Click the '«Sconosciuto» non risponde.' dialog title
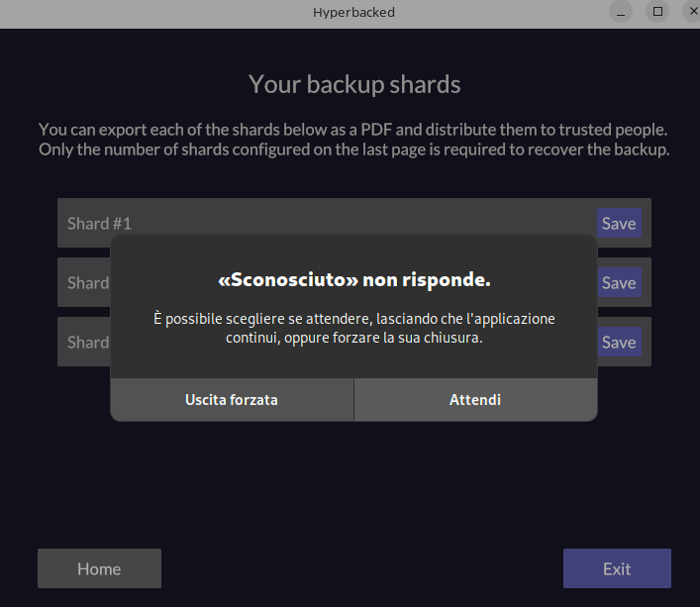This screenshot has height=607, width=700. (x=354, y=280)
